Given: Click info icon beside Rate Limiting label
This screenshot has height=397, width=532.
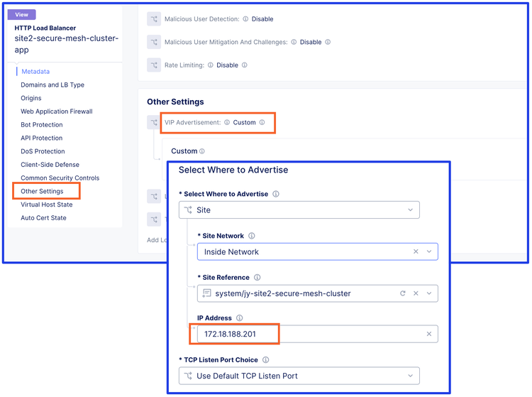Looking at the screenshot, I should [x=211, y=65].
